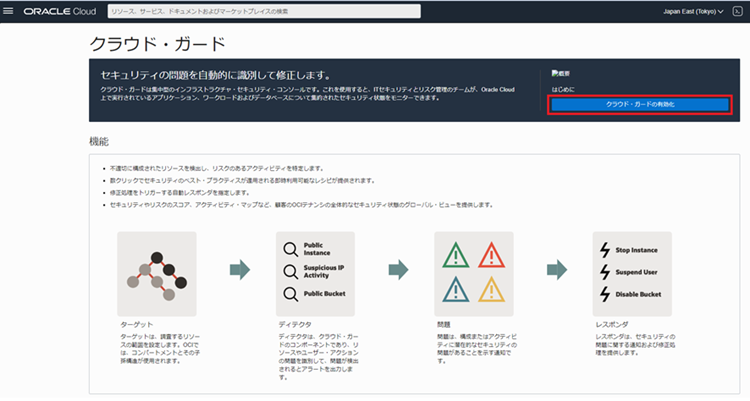The image size is (750, 401).
Task: Click the Suspend User lightning icon
Action: (605, 272)
